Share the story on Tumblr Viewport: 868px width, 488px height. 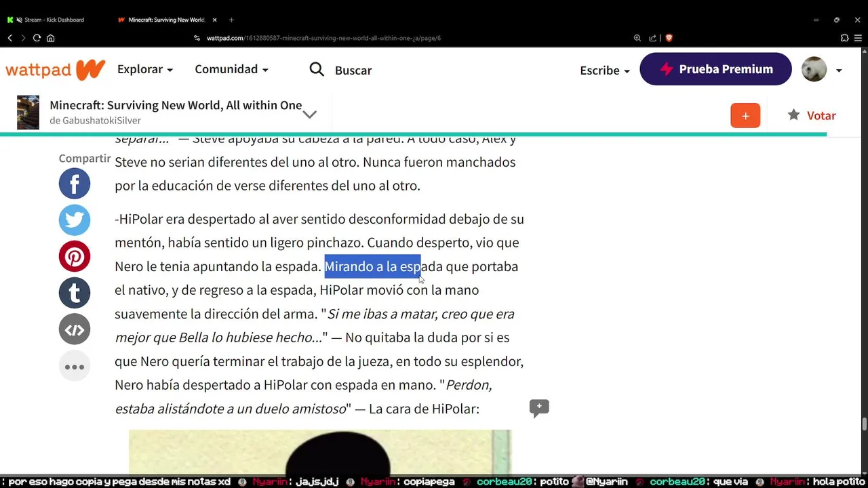tap(75, 293)
